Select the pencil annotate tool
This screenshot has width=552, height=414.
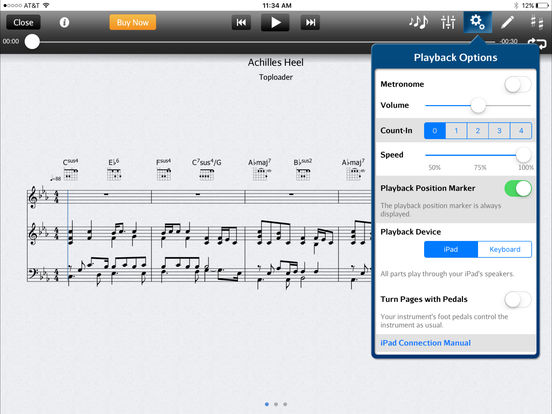[507, 22]
